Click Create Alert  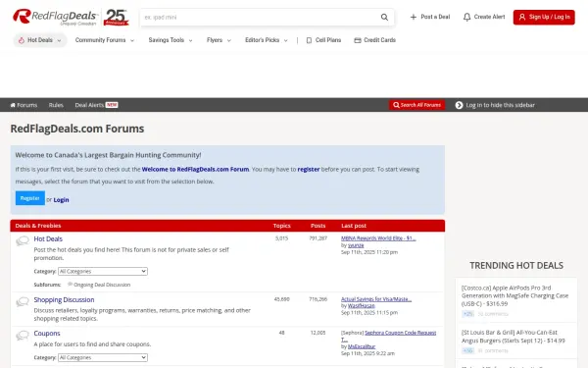point(484,17)
